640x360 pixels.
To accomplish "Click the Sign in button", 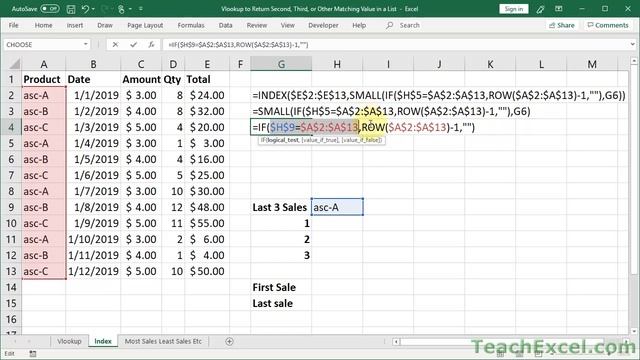I will coord(513,9).
